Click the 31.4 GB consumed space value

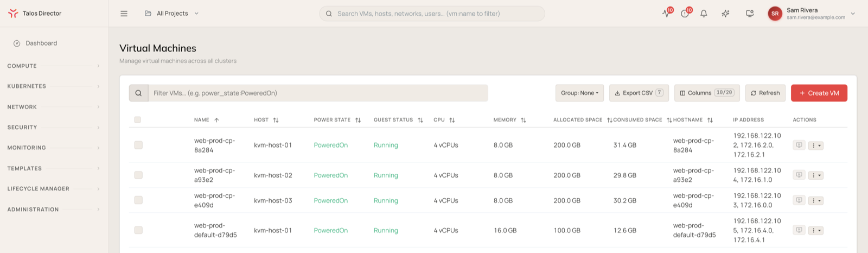(x=625, y=146)
